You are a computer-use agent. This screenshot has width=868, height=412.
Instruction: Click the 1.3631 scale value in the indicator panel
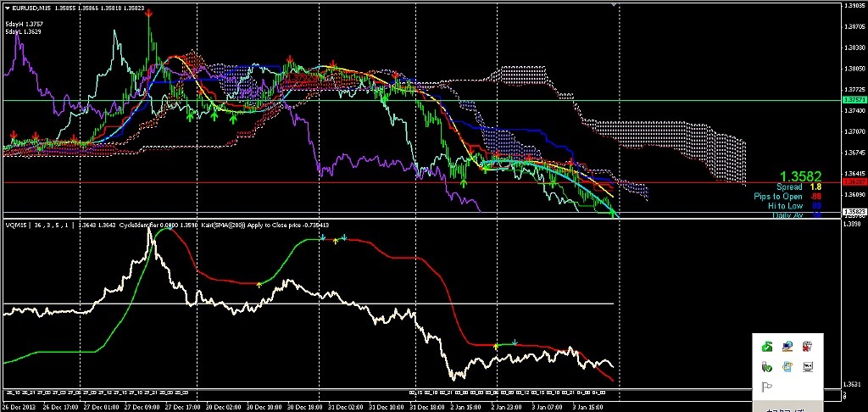(x=853, y=384)
